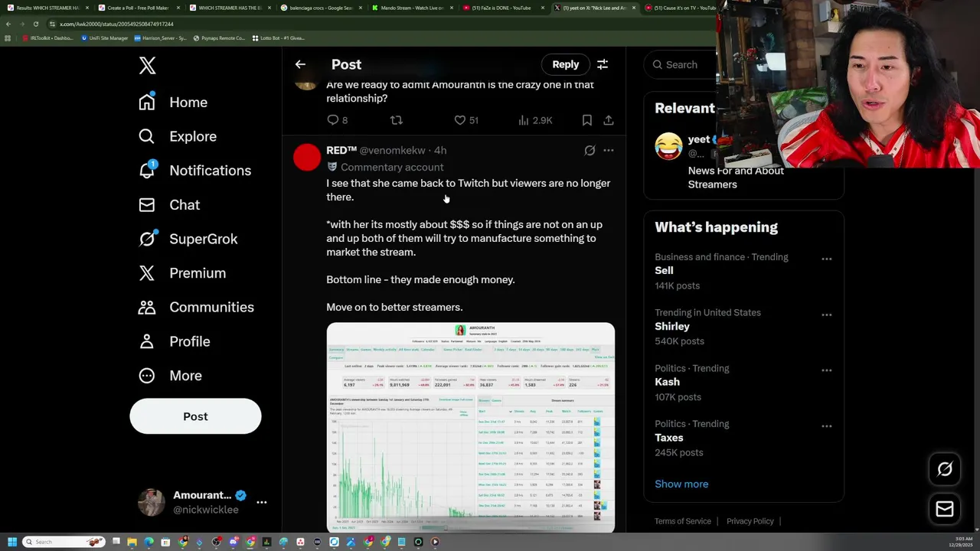
Task: Open the RED™ profile avatar
Action: [x=307, y=157]
